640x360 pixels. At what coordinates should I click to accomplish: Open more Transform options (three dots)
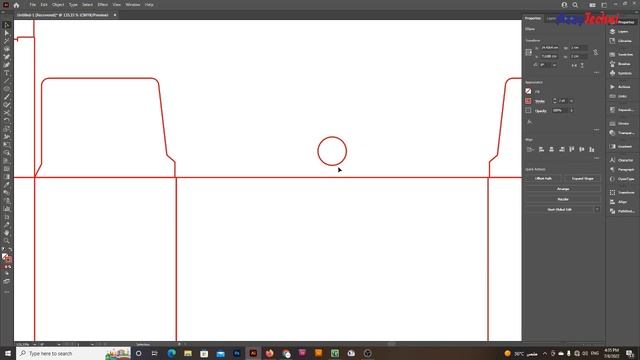pyautogui.click(x=597, y=73)
